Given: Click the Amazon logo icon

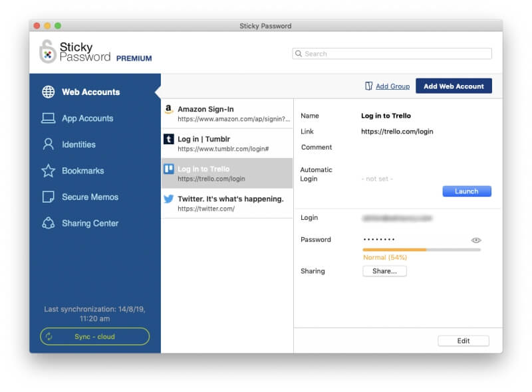Looking at the screenshot, I should pyautogui.click(x=169, y=110).
